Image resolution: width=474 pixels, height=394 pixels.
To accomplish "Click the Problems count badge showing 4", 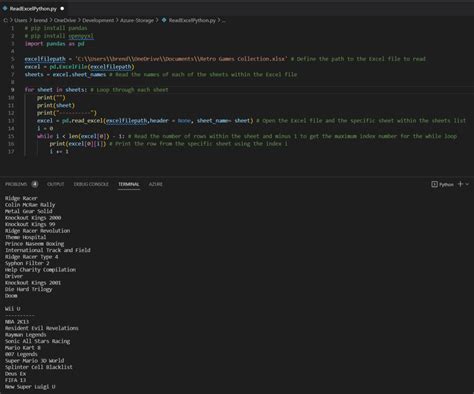I will click(x=35, y=184).
